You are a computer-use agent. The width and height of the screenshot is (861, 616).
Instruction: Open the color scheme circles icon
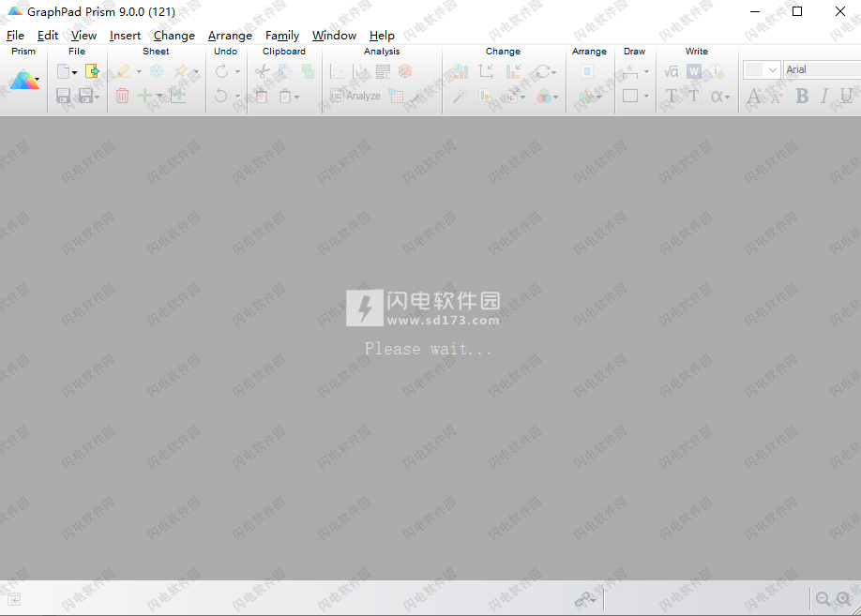pos(544,97)
